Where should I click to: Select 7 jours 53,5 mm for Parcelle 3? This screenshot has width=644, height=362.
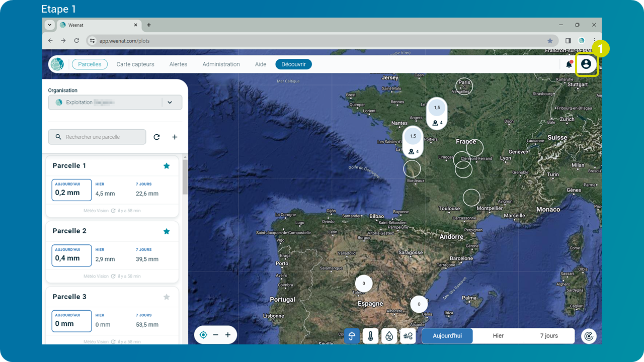click(147, 321)
